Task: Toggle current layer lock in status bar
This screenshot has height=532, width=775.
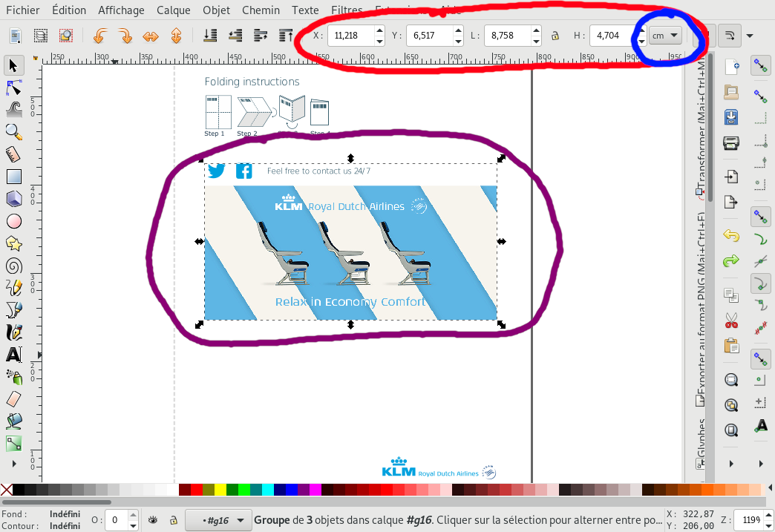Action: (173, 520)
